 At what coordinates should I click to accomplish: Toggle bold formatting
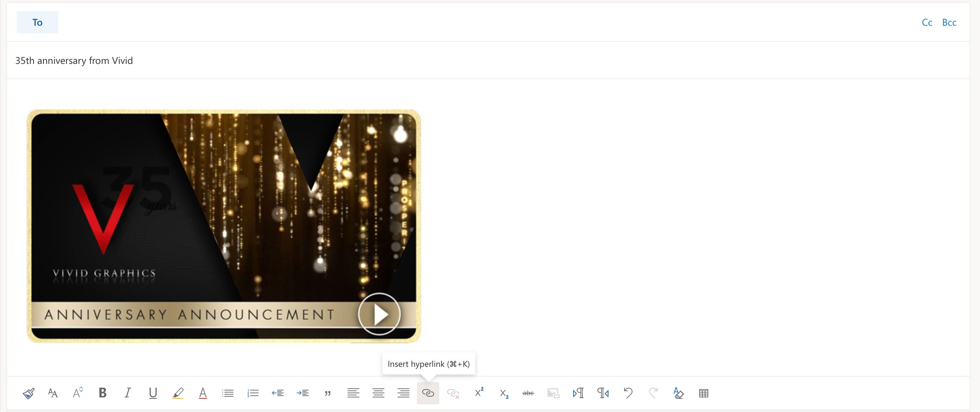click(x=102, y=393)
